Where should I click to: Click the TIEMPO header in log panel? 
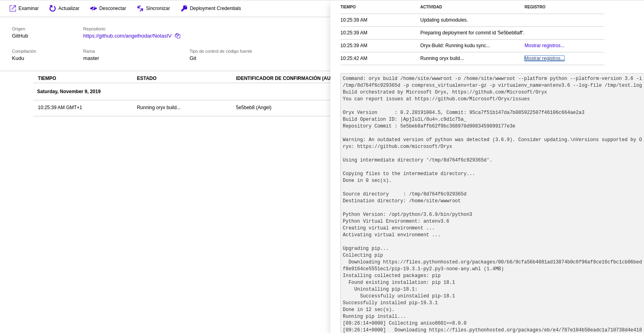(x=348, y=7)
